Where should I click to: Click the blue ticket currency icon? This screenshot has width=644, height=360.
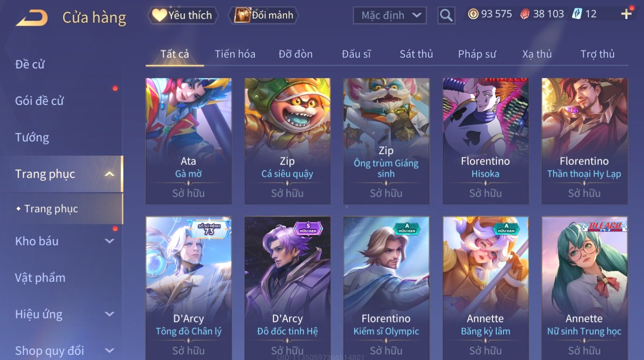pyautogui.click(x=577, y=14)
